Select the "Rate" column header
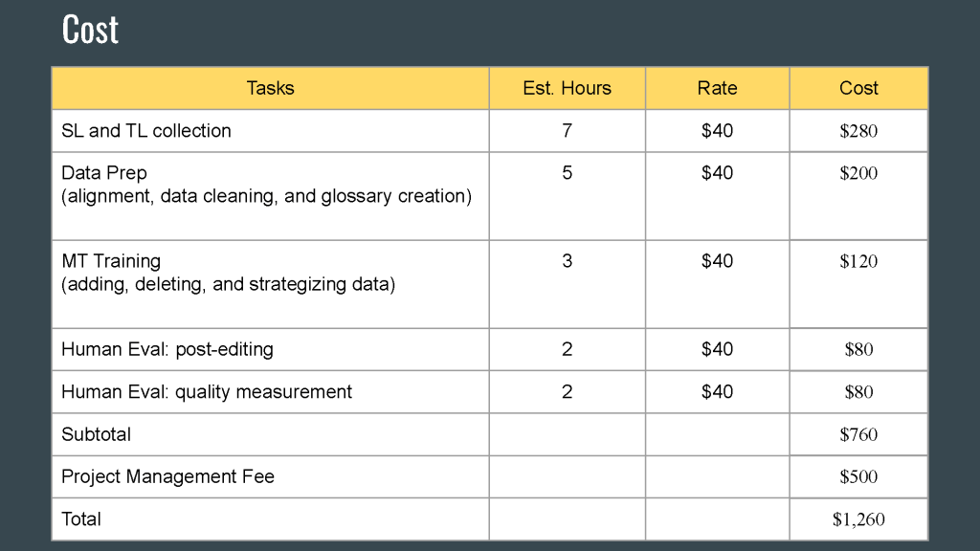Screen dimensions: 980x551 717,88
